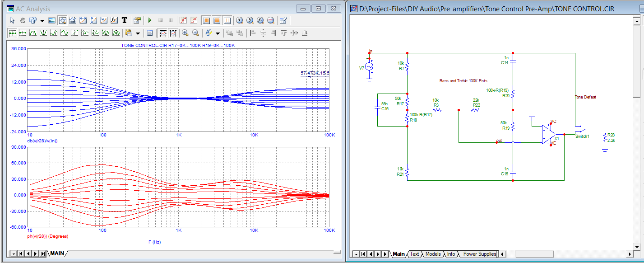
Task: Click the F (Hz) axis label
Action: tap(154, 242)
